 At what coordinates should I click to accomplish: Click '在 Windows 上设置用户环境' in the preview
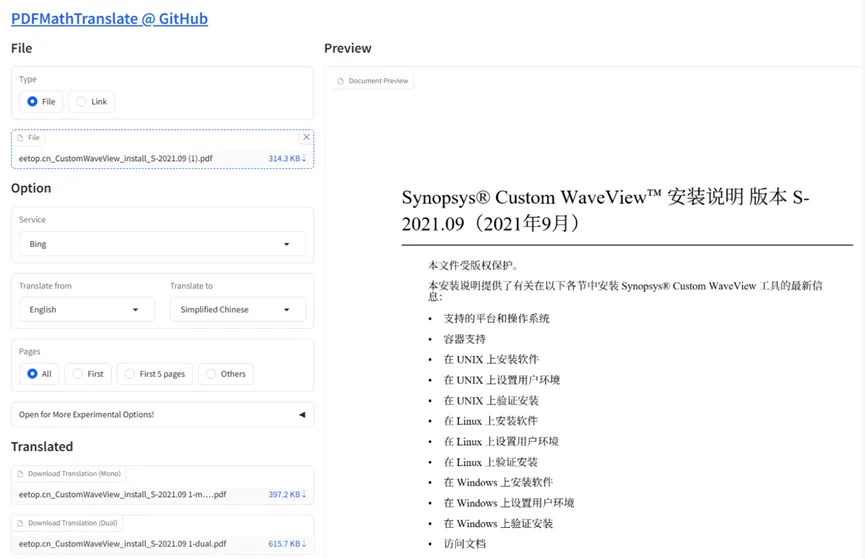509,503
